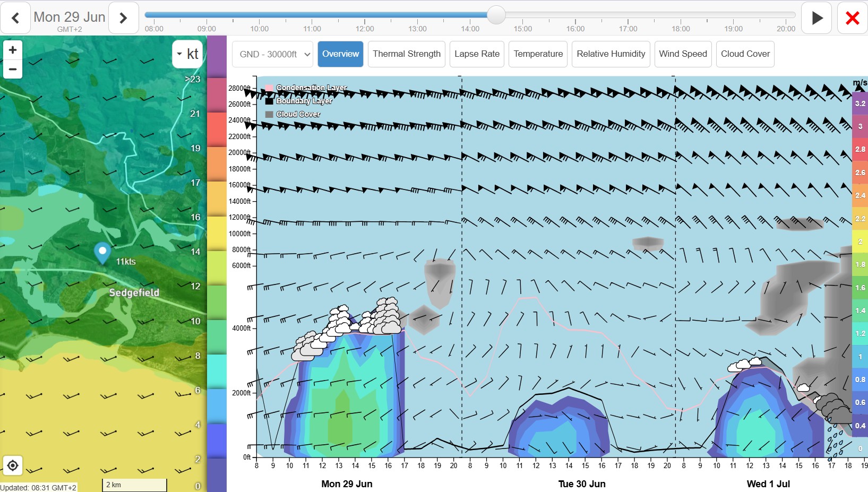The image size is (868, 492).
Task: Open the GND - 30000ft altitude dropdown
Action: 272,54
